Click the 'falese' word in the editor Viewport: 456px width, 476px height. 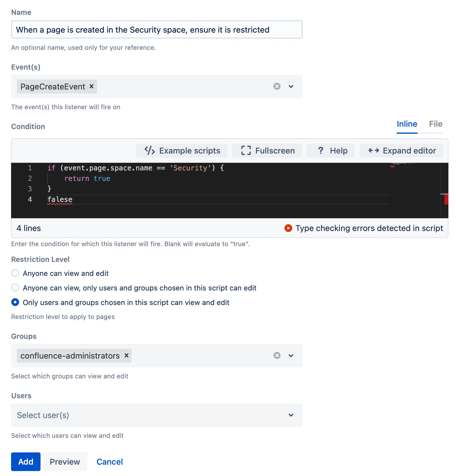(x=60, y=200)
